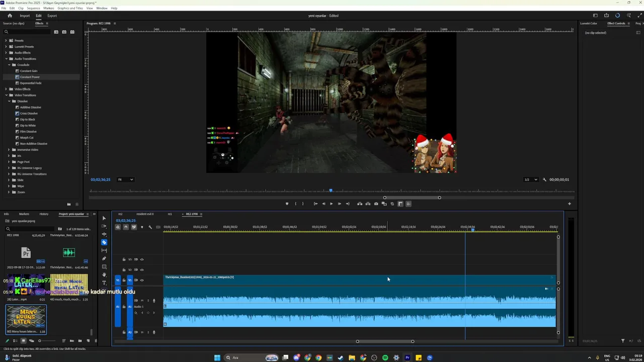The image size is (644, 362).
Task: Toggle Snap in timeline
Action: 126,227
